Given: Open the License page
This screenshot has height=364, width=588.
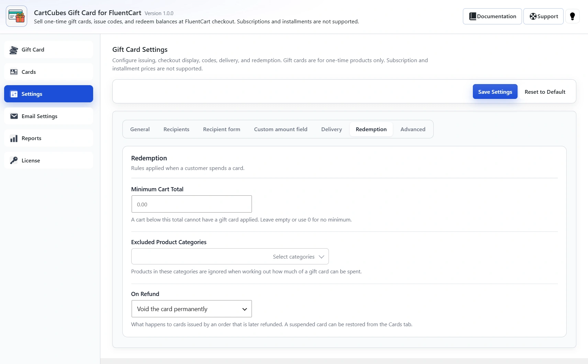Looking at the screenshot, I should (x=48, y=160).
